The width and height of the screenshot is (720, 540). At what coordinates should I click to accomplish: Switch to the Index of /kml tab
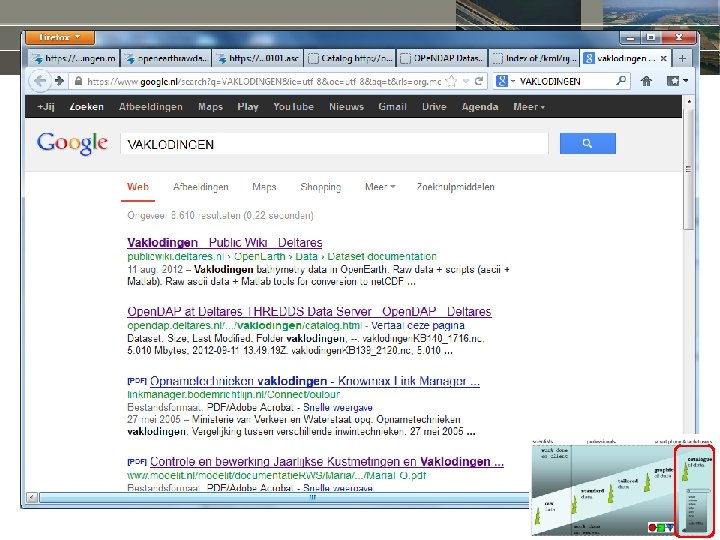pyautogui.click(x=534, y=58)
